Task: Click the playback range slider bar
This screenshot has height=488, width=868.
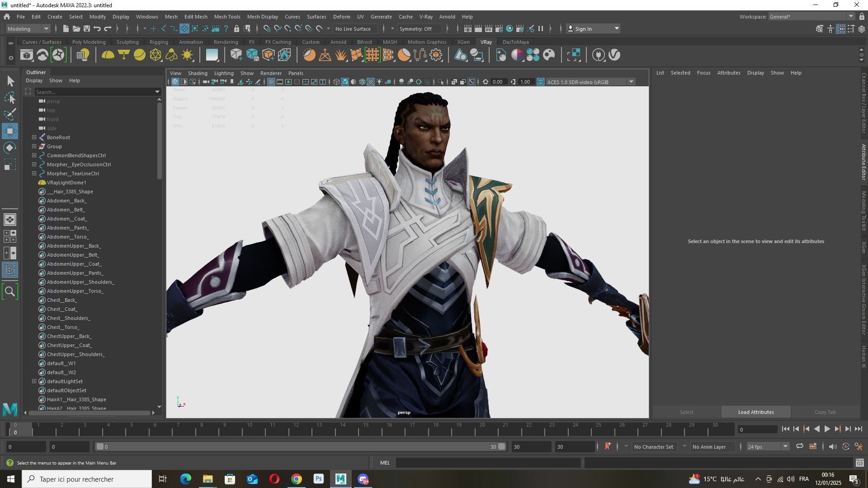Action: (301, 447)
